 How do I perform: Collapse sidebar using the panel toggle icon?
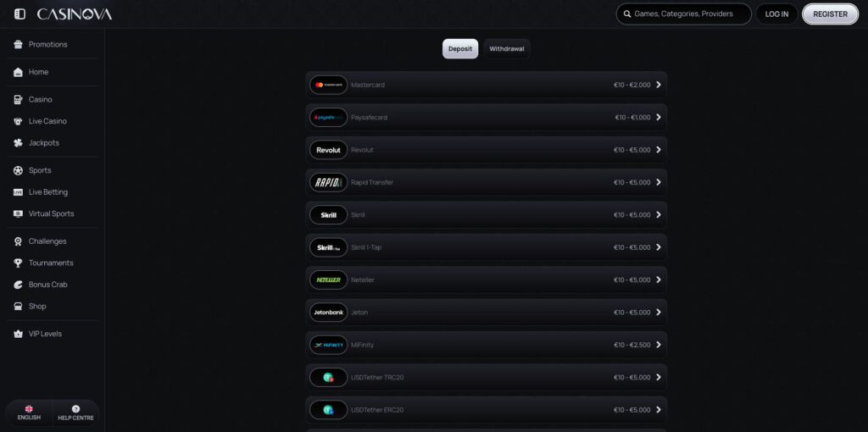click(x=20, y=14)
